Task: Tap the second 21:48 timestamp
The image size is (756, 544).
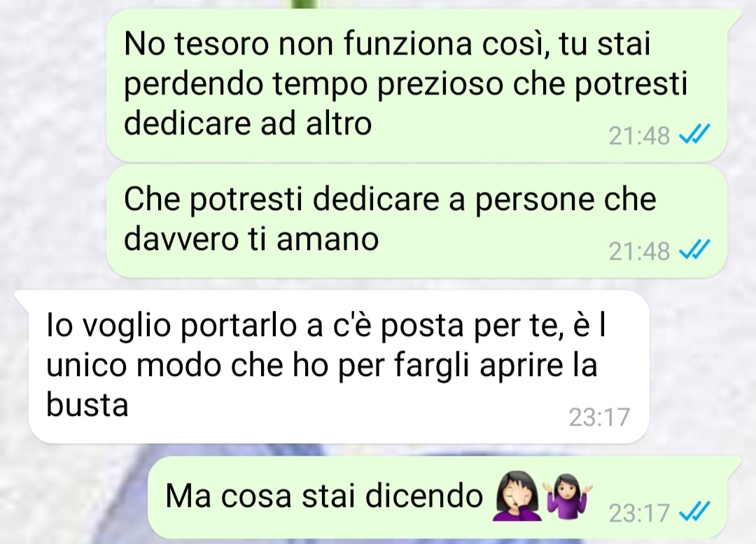Action: click(x=639, y=251)
